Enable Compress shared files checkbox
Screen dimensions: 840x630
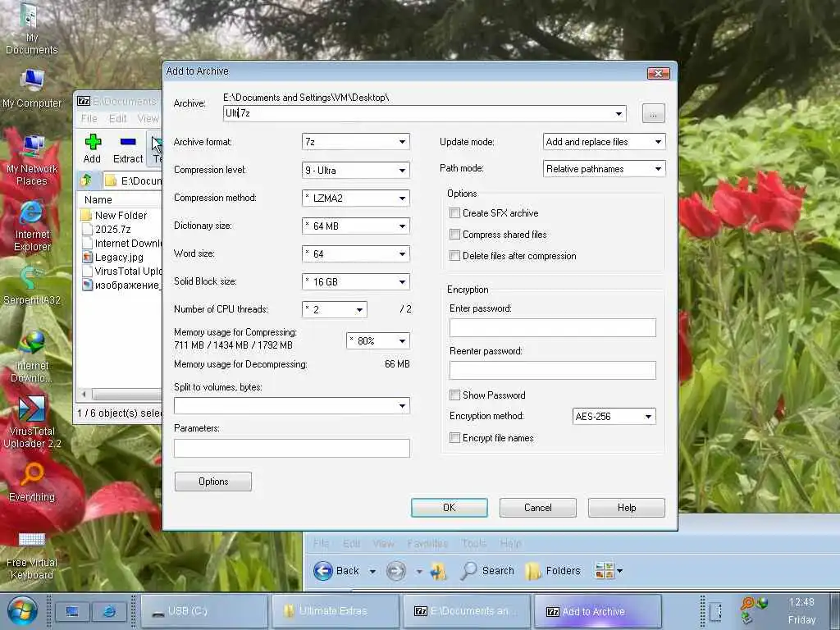point(454,235)
